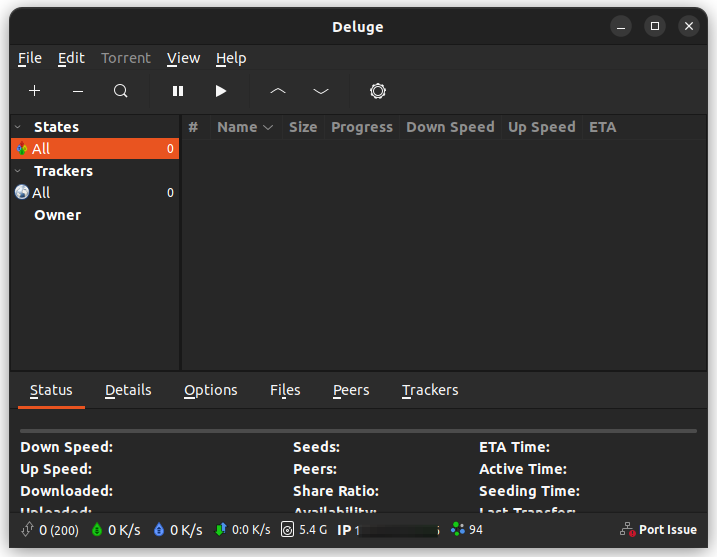The height and width of the screenshot is (557, 717).
Task: Switch to the Options tab
Action: click(x=211, y=390)
